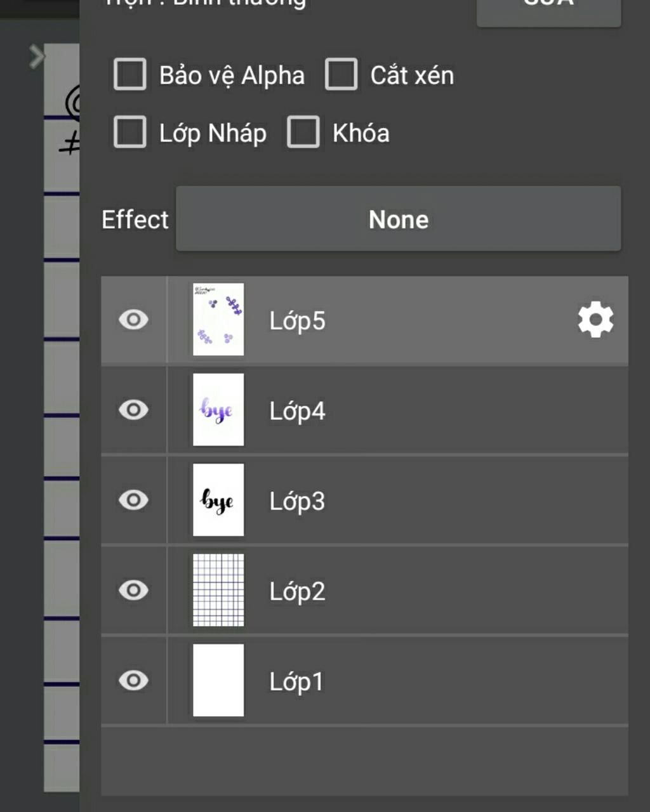Viewport: 650px width, 812px height.
Task: Hide the Lớp5 layer with eye icon
Action: pyautogui.click(x=133, y=320)
